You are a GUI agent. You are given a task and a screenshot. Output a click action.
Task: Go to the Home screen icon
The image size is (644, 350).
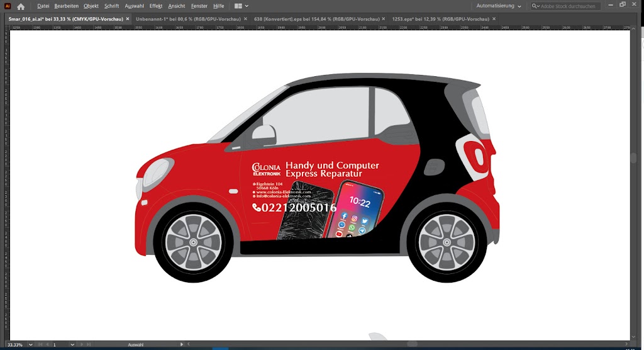(x=21, y=6)
